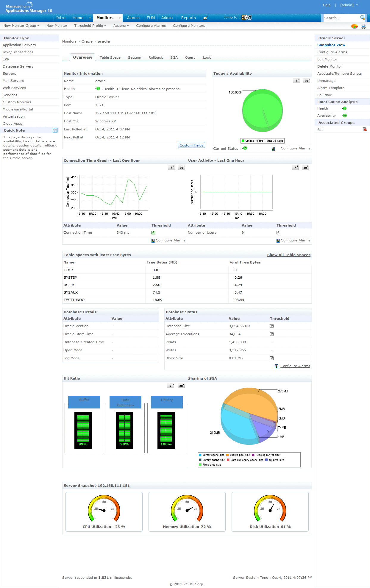Image resolution: width=370 pixels, height=588 pixels.
Task: Click the Help link in header
Action: pyautogui.click(x=327, y=5)
